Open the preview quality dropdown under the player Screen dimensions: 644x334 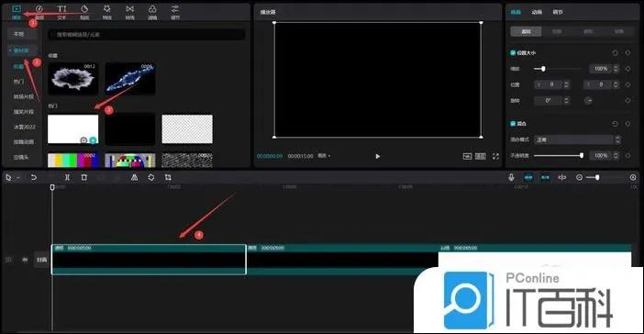pyautogui.click(x=324, y=156)
